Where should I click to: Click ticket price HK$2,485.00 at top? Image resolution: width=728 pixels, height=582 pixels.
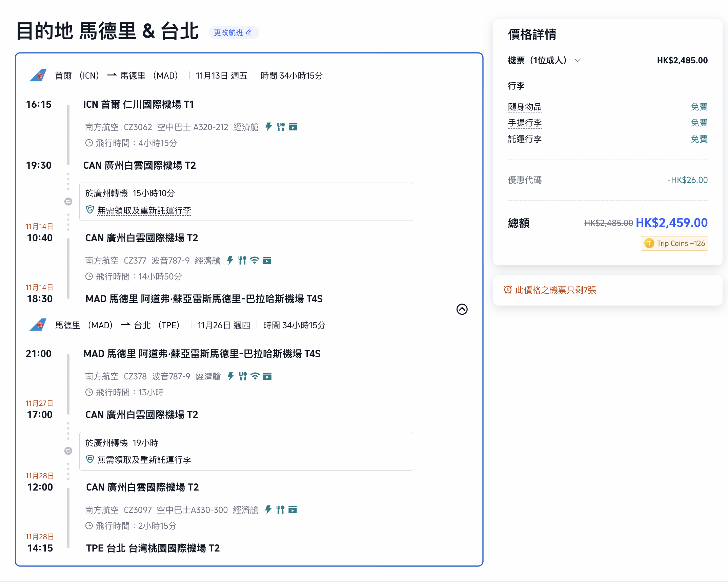point(682,60)
